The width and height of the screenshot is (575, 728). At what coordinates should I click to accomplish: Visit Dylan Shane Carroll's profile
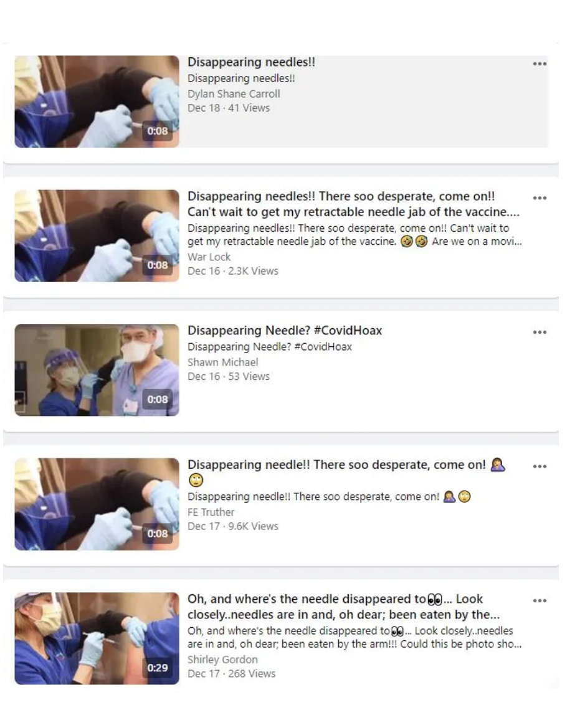click(234, 94)
